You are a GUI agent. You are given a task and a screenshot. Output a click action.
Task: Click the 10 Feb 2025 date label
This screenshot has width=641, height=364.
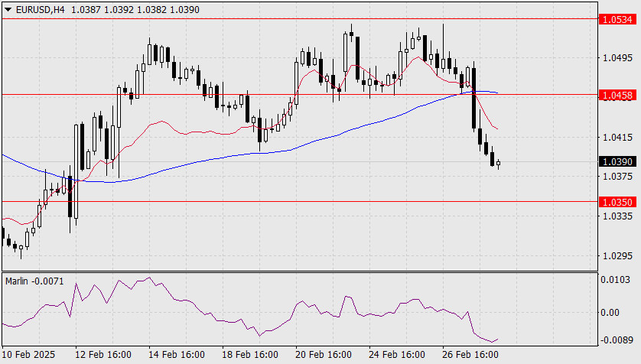[x=28, y=354]
